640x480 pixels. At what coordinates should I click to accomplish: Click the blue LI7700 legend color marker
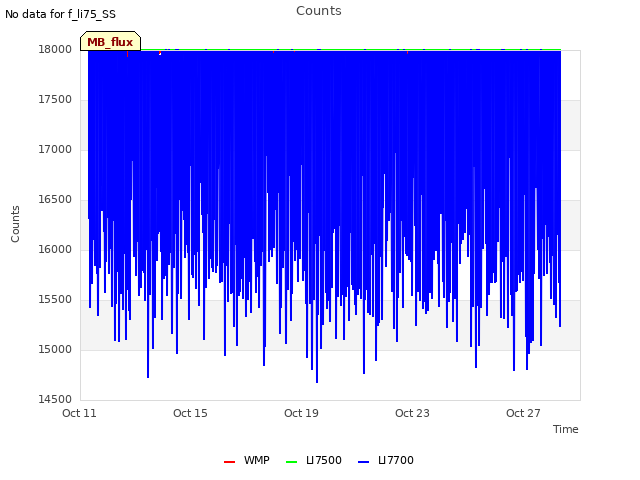[363, 462]
